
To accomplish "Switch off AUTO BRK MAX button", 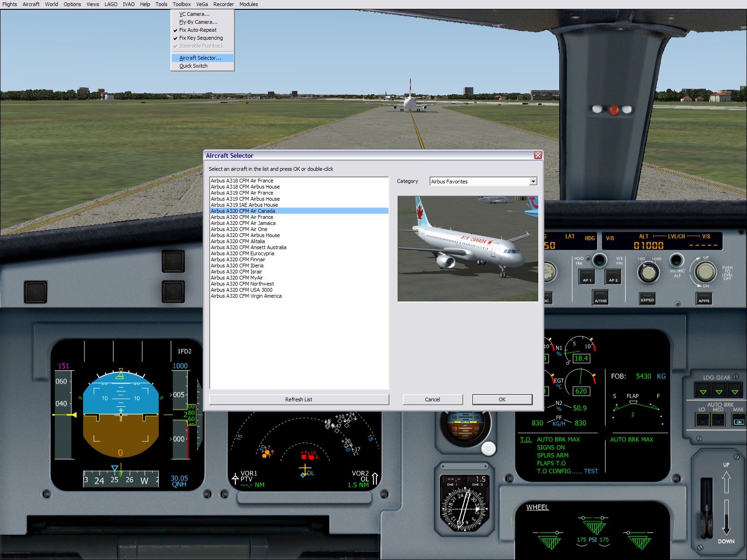I will 738,421.
